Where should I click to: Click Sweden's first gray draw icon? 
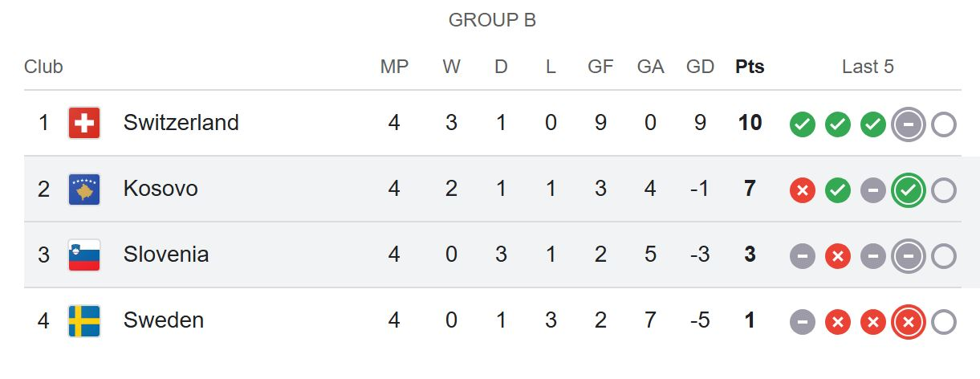pyautogui.click(x=803, y=322)
